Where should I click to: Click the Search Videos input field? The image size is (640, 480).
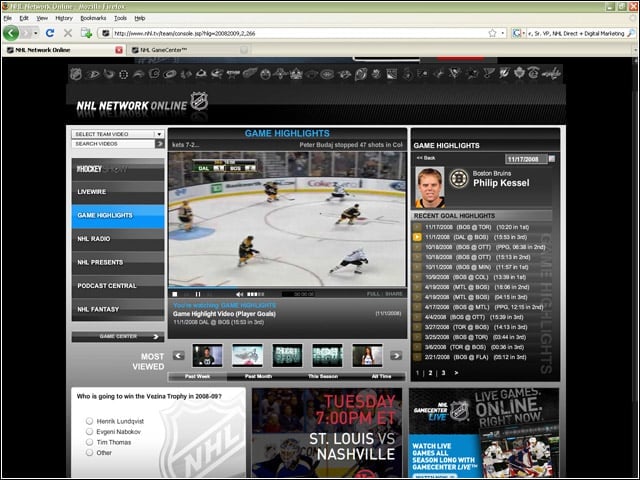113,144
